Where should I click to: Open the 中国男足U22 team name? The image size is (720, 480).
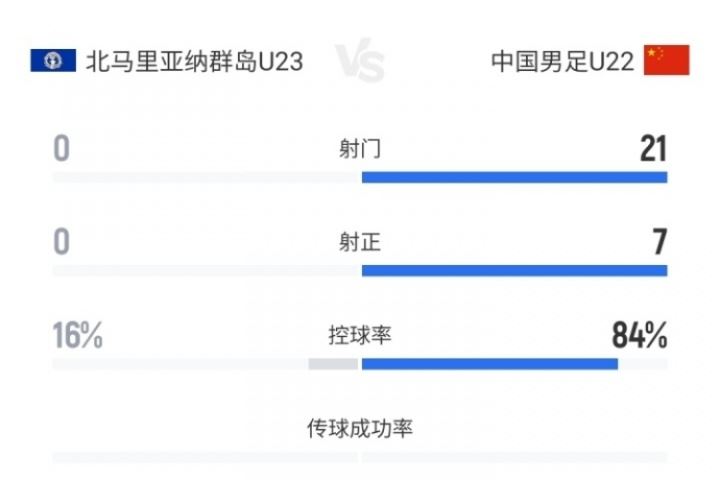click(x=562, y=62)
